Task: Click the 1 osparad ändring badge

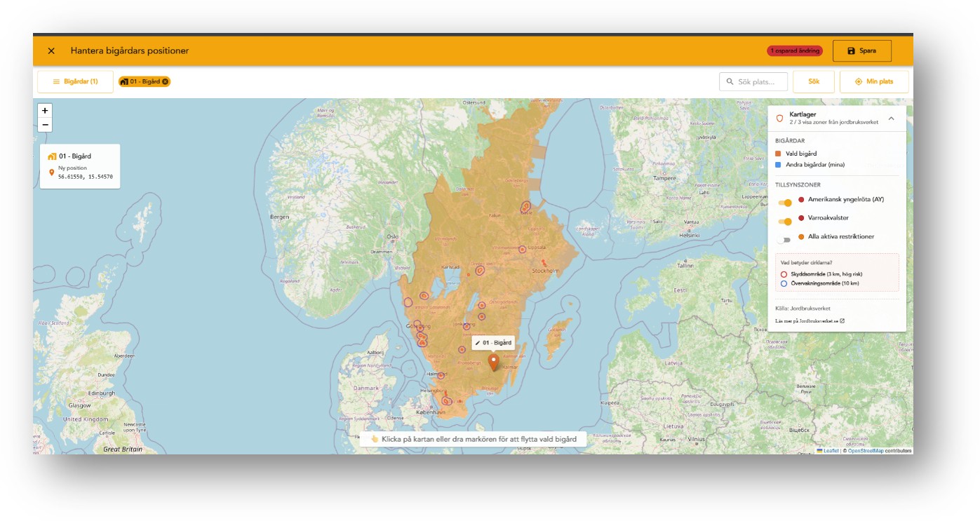Action: 795,51
